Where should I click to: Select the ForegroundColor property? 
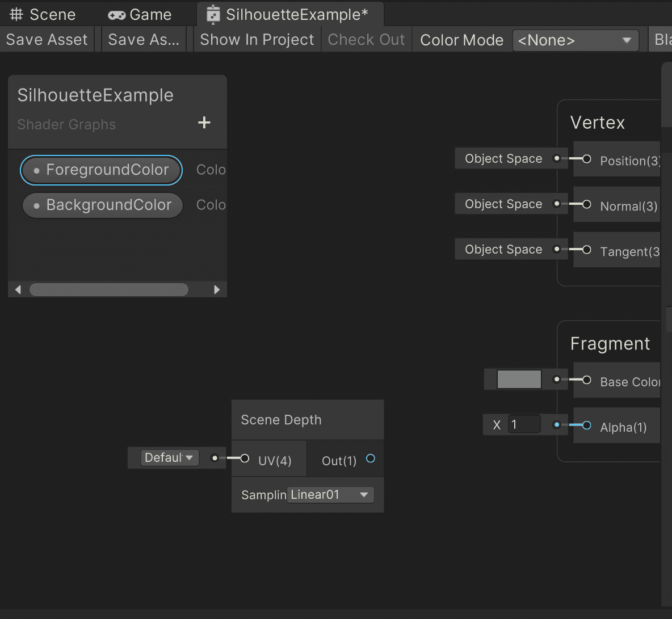[102, 170]
